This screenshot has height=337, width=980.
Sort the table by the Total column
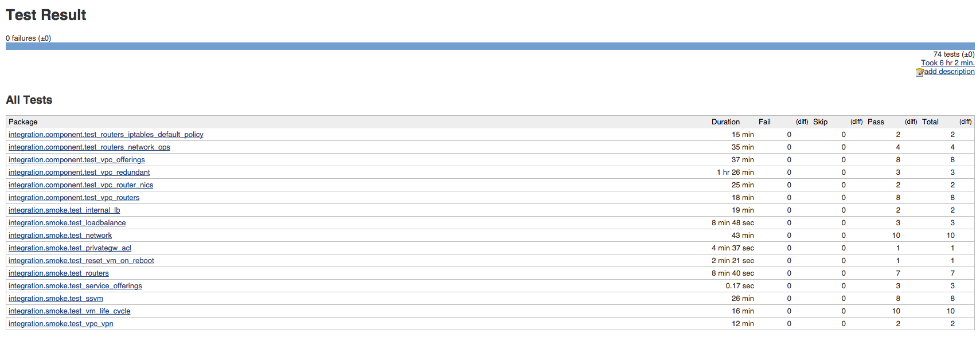pos(930,122)
